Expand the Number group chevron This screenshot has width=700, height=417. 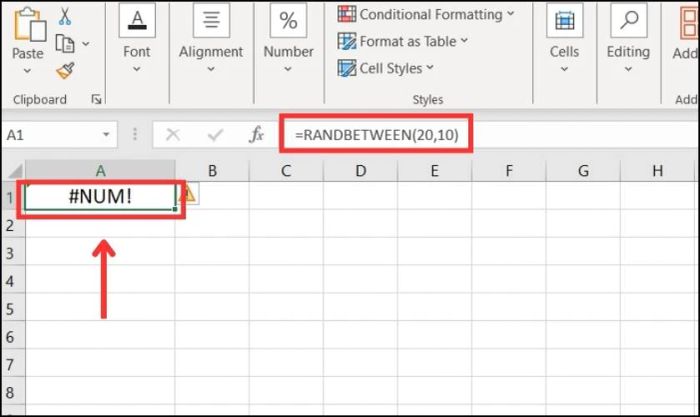tap(288, 69)
